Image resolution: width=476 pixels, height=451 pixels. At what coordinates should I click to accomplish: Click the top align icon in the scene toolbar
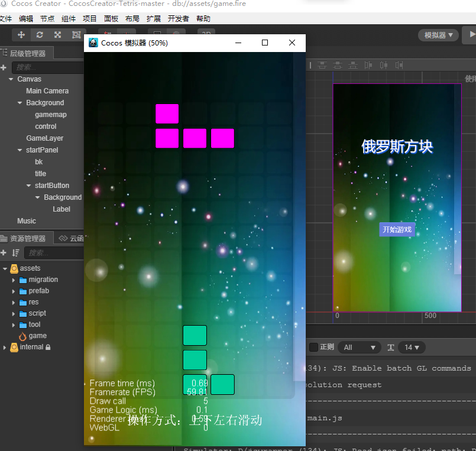322,65
